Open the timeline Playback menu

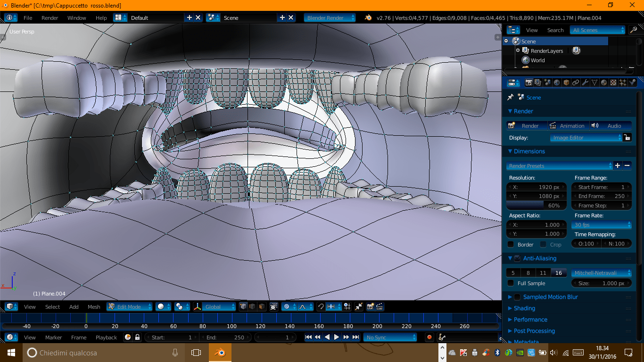(106, 337)
